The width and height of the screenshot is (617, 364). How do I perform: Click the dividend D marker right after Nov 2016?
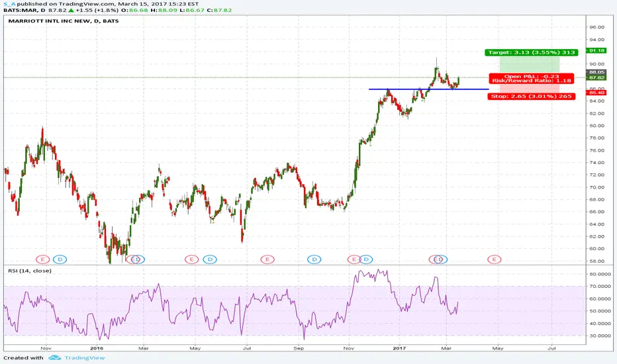366,259
